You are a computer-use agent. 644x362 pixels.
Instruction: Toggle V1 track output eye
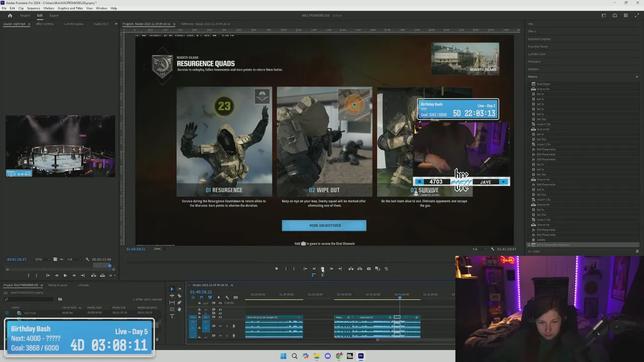click(x=220, y=317)
